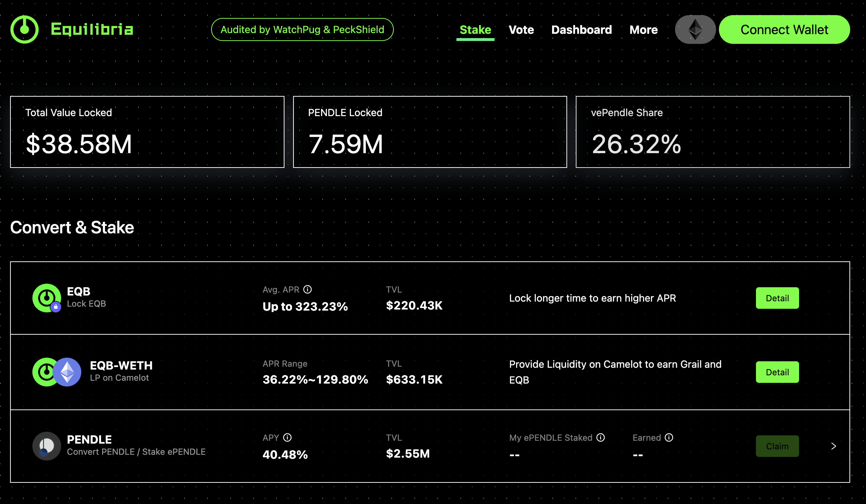The image size is (866, 504).
Task: Select the Total Value Locked $38.58M card
Action: click(x=147, y=132)
